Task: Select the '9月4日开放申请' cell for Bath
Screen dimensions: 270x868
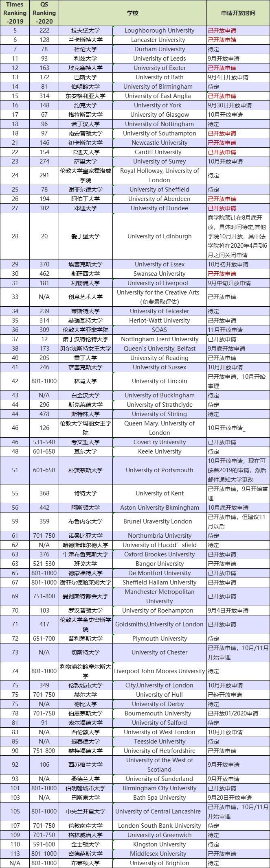Action: click(238, 77)
